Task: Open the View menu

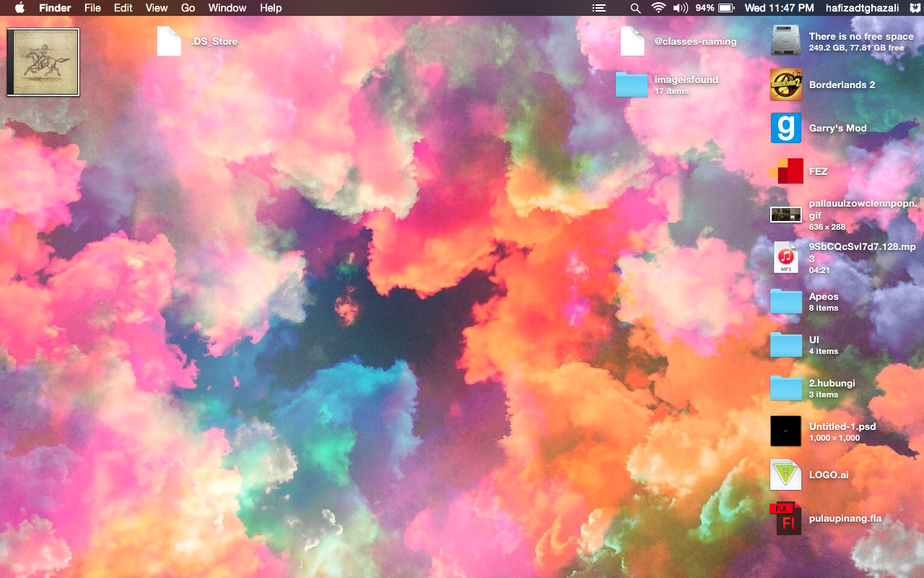Action: tap(157, 8)
